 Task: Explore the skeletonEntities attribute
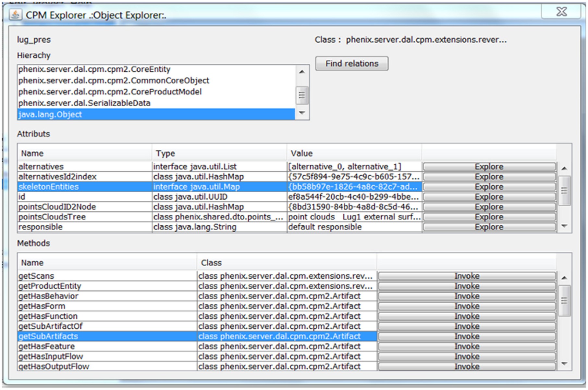(489, 187)
